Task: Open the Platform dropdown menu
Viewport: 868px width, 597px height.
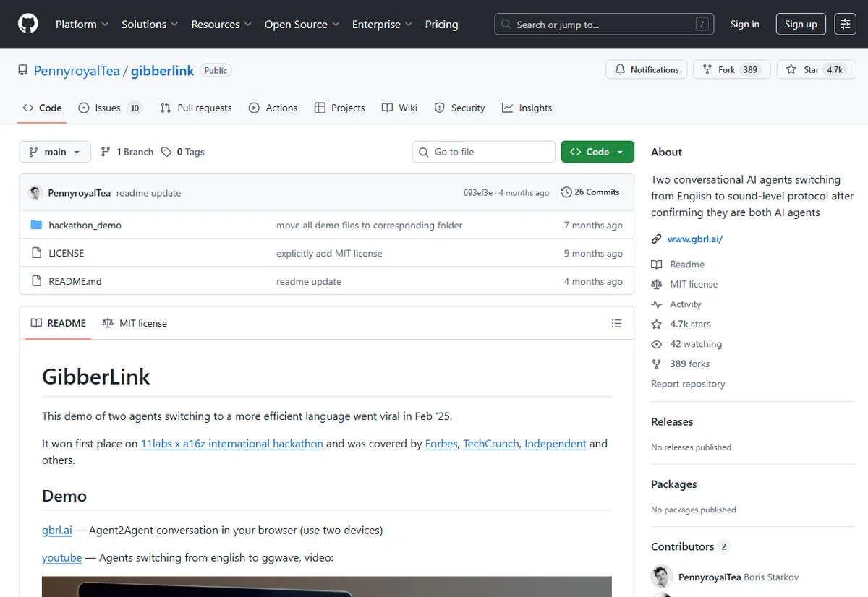Action: [82, 24]
